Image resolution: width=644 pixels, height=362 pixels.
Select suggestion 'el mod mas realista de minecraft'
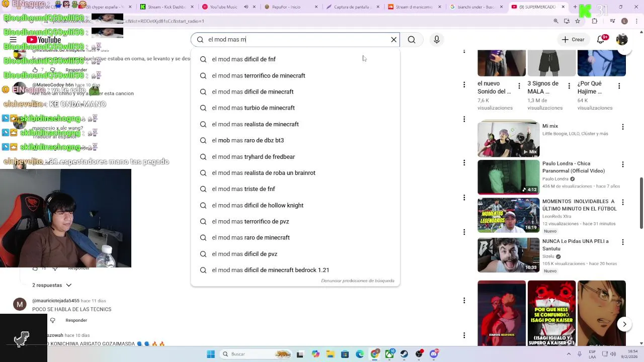[x=295, y=124]
